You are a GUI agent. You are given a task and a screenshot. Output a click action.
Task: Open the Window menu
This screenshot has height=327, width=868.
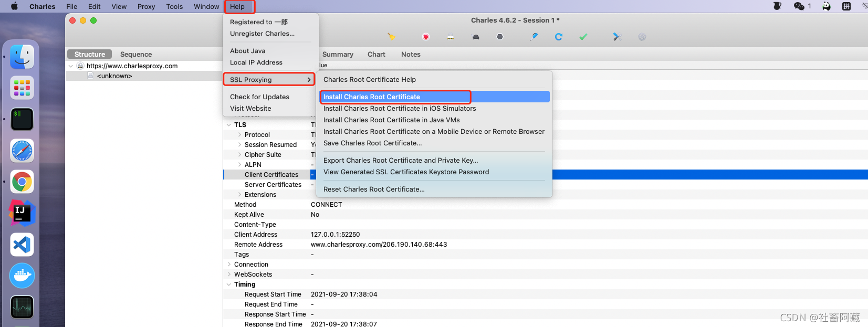[x=206, y=6]
